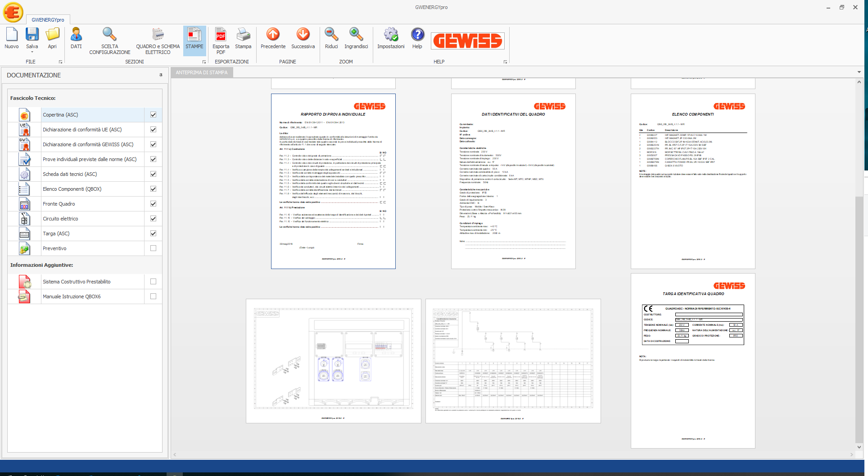The image size is (868, 476).
Task: Toggle Prove individuali previste checkbox
Action: [x=153, y=159]
